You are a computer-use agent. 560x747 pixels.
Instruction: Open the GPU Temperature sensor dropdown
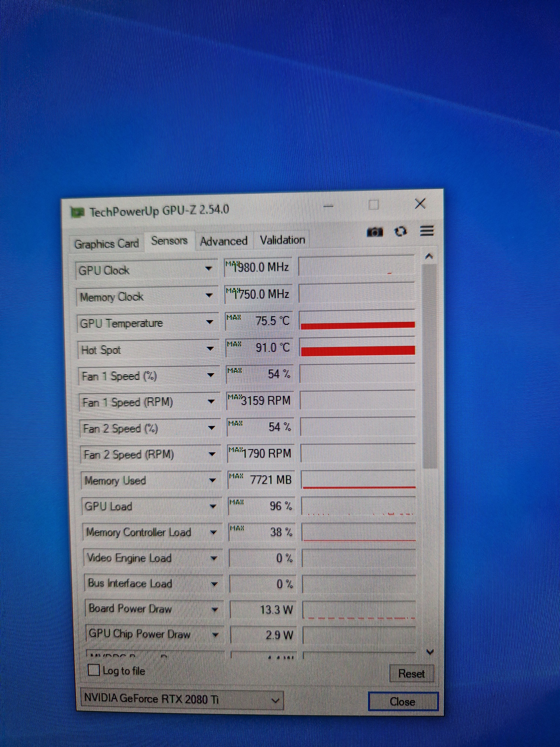(x=210, y=322)
